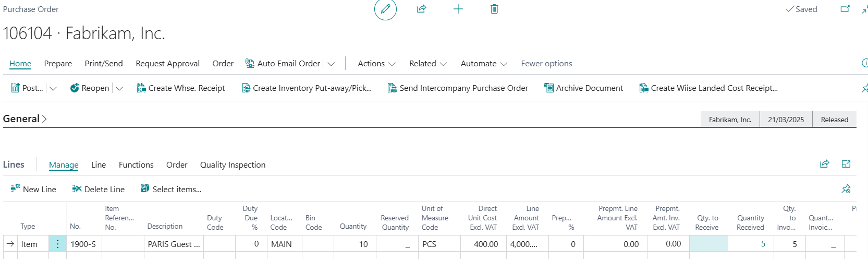
Task: Open row options three-dot menu
Action: (57, 244)
